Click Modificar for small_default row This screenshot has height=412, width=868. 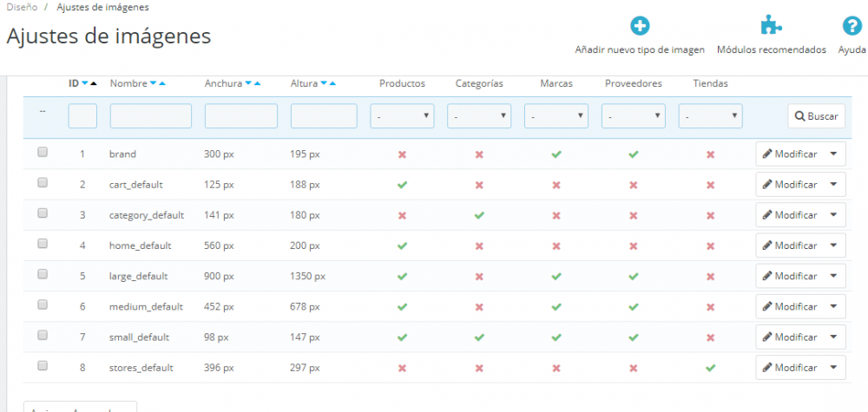pos(790,337)
